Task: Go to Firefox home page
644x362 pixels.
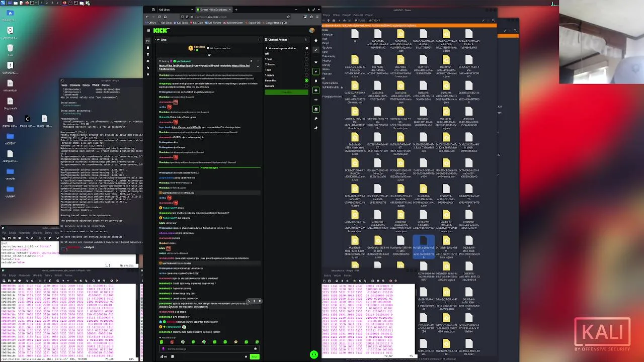Action: [x=165, y=17]
